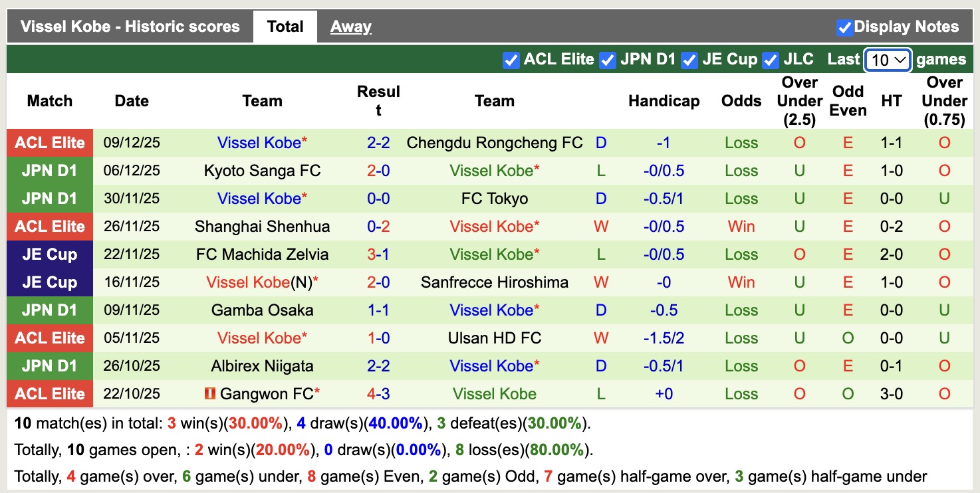Toggle the JPN D1 filter checkbox

point(607,59)
